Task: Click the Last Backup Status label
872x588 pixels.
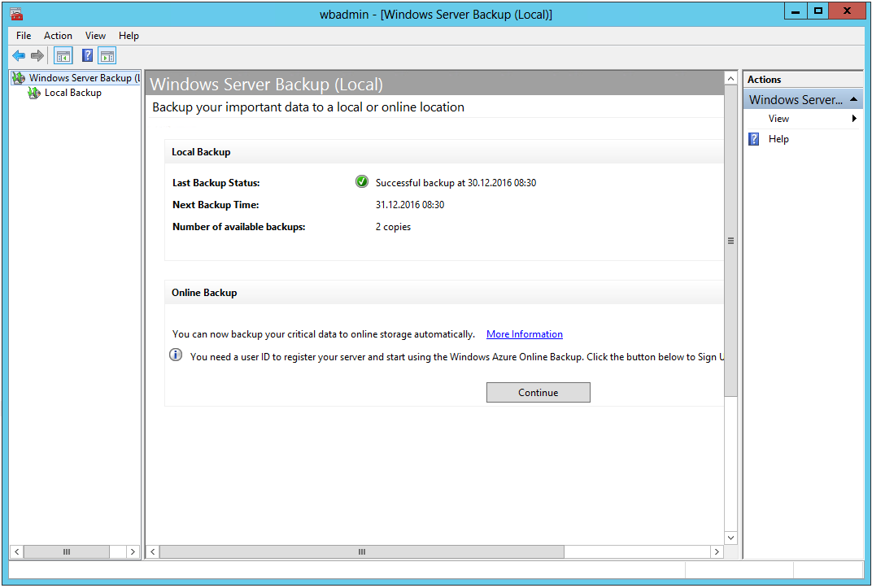Action: pyautogui.click(x=216, y=183)
